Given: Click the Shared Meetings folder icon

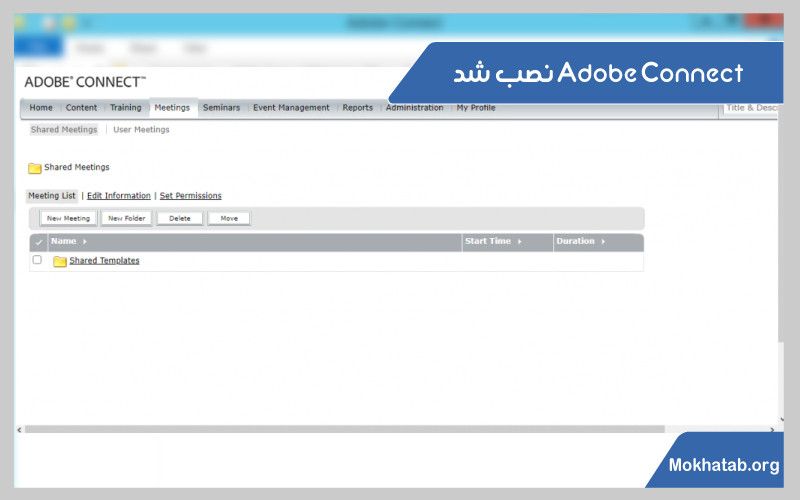Looking at the screenshot, I should point(34,168).
